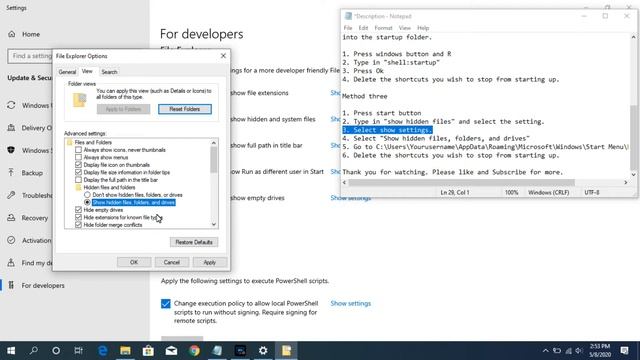Click the taskbar clock showing 2:53 PM

click(600, 351)
